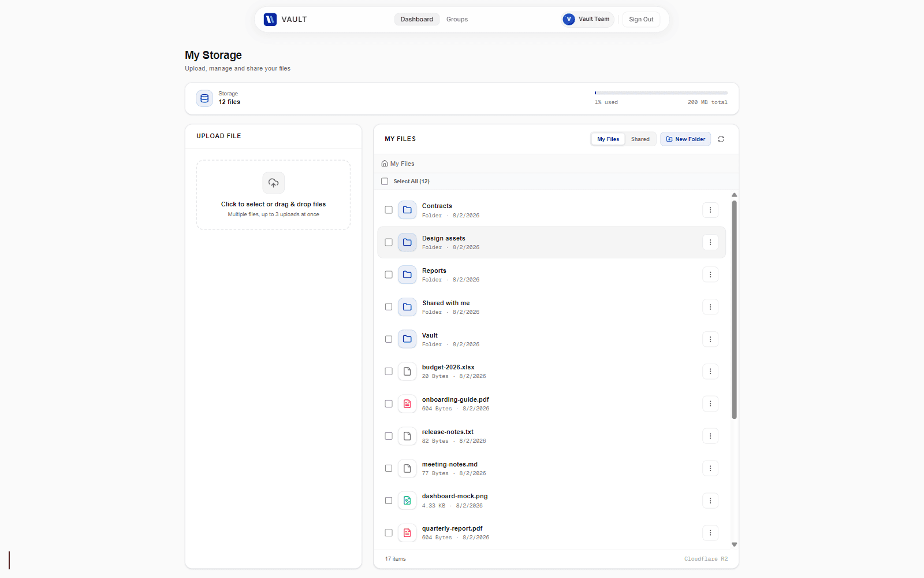Click the scroll up arrow in file list
The height and width of the screenshot is (578, 924).
[x=735, y=195]
